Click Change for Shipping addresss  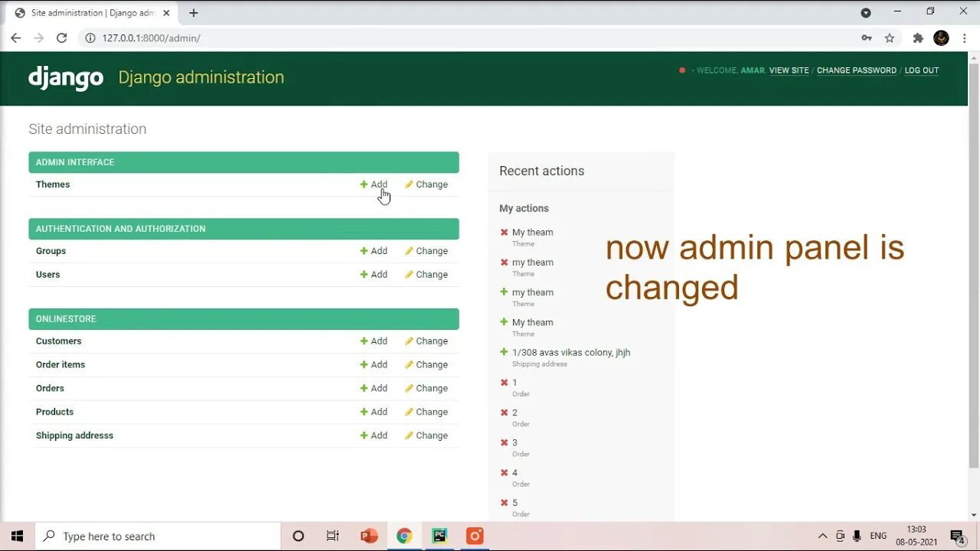426,436
